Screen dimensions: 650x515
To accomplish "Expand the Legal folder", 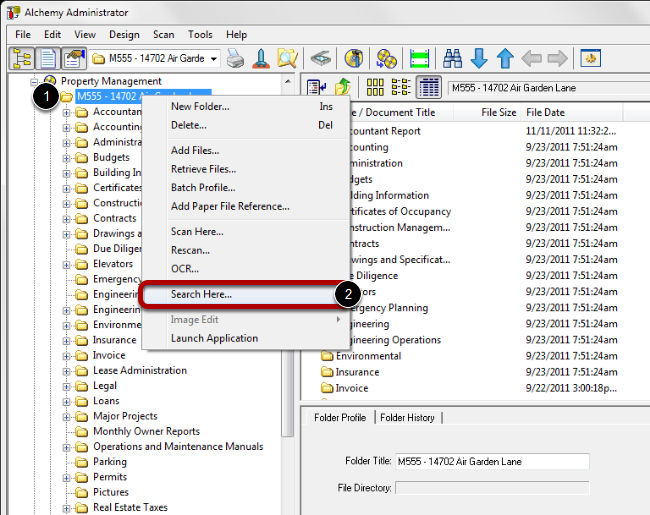I will pos(66,386).
